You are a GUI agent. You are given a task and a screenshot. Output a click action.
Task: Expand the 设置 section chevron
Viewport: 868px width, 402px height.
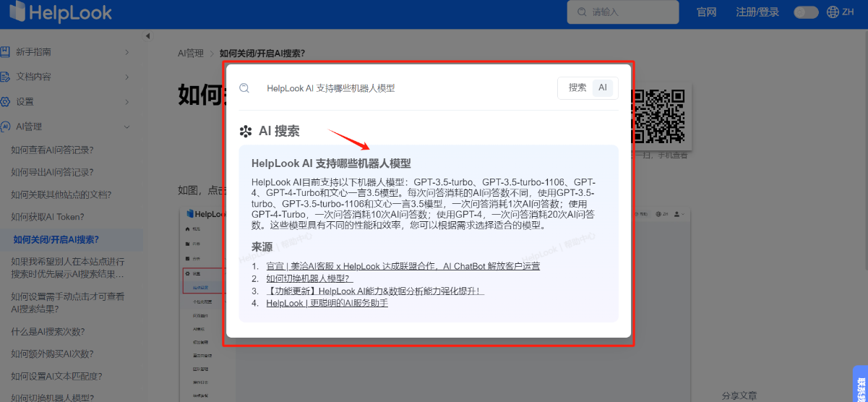[x=126, y=101]
